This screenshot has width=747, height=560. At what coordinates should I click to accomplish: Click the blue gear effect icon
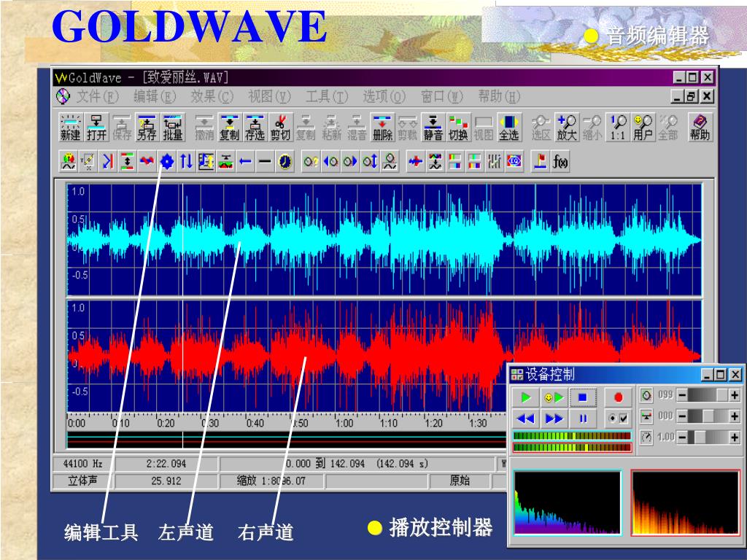(167, 161)
